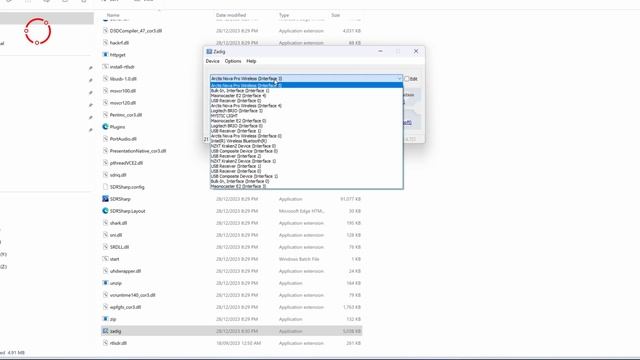
Task: Click the httpget application icon
Action: pos(105,55)
